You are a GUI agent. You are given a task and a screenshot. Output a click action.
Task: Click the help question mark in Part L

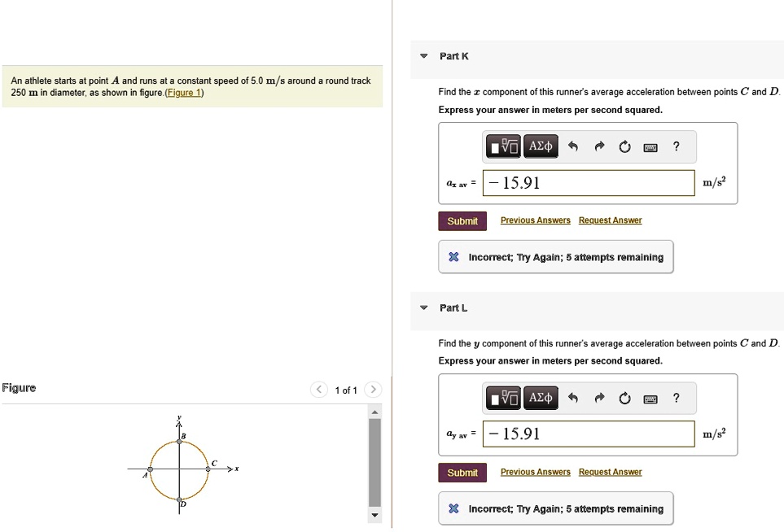[x=676, y=397]
